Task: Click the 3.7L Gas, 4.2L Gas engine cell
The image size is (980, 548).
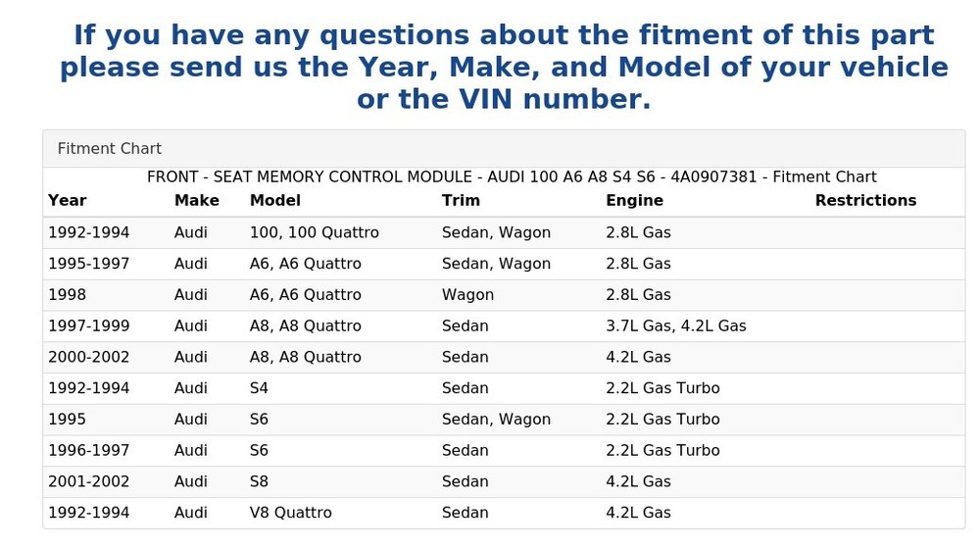Action: point(675,326)
